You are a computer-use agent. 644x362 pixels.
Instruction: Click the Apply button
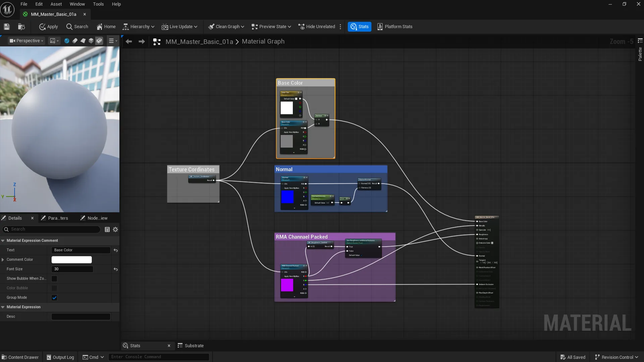click(49, 26)
